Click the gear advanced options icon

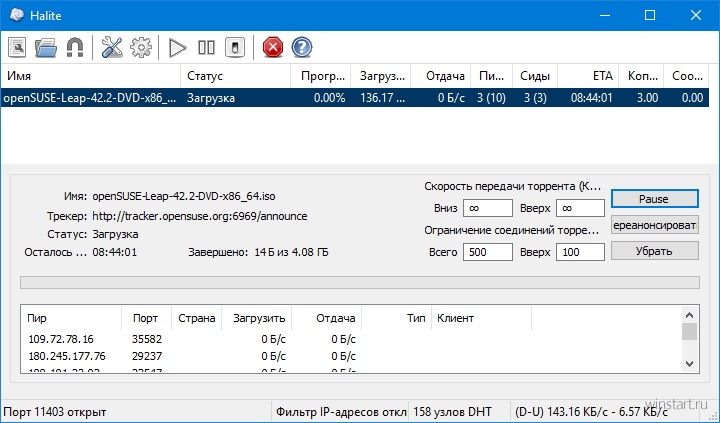tap(141, 47)
